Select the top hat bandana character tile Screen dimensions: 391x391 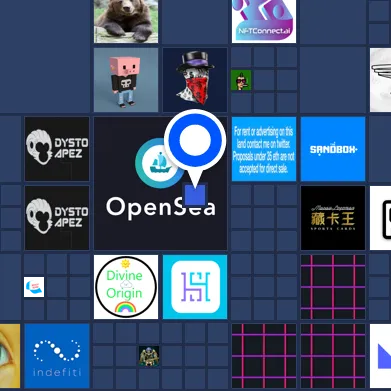(x=195, y=80)
